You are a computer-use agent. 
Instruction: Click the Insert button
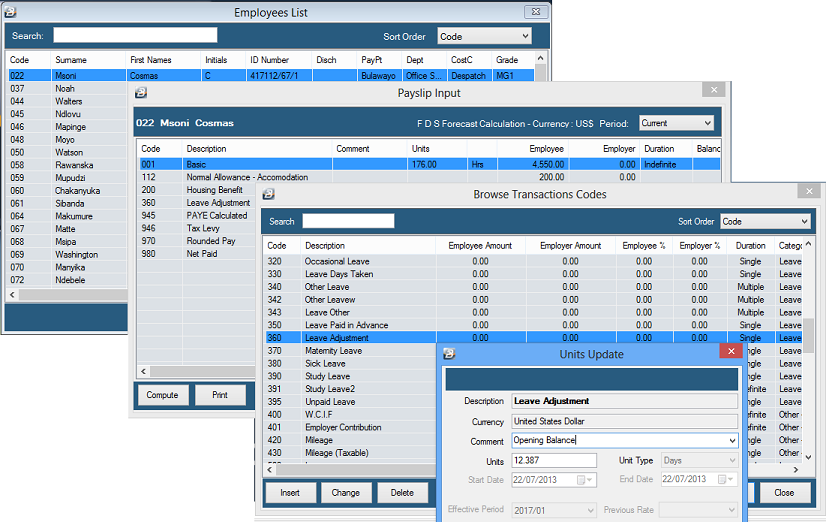pos(290,493)
